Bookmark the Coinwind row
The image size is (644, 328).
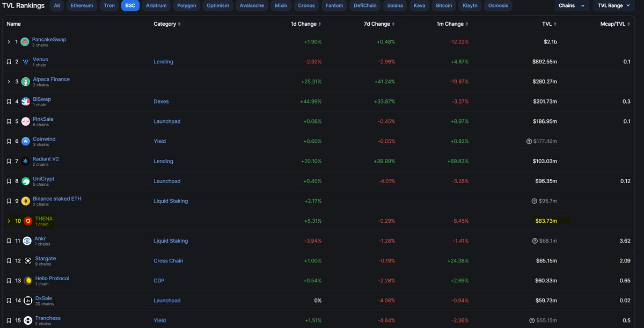coord(9,141)
